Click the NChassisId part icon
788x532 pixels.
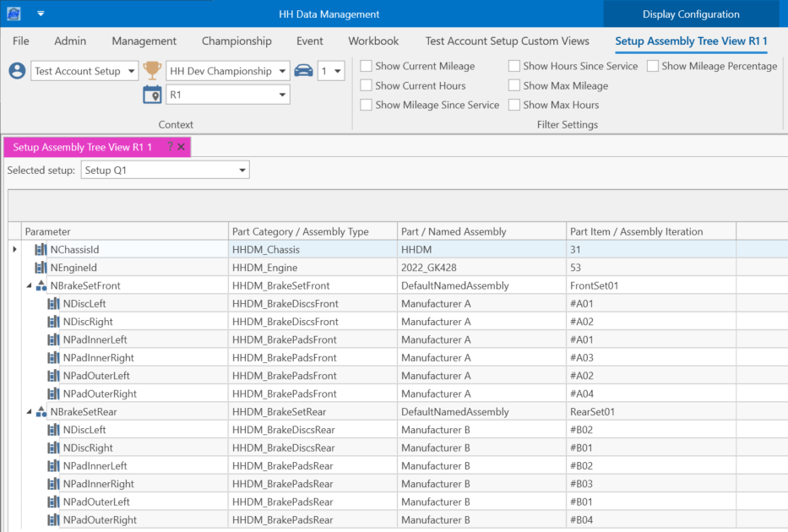41,250
